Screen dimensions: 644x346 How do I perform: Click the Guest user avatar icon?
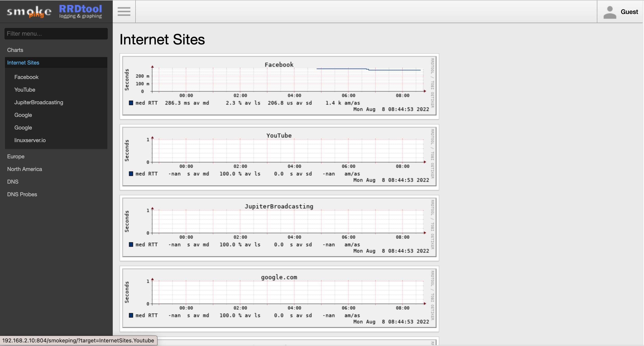click(610, 12)
